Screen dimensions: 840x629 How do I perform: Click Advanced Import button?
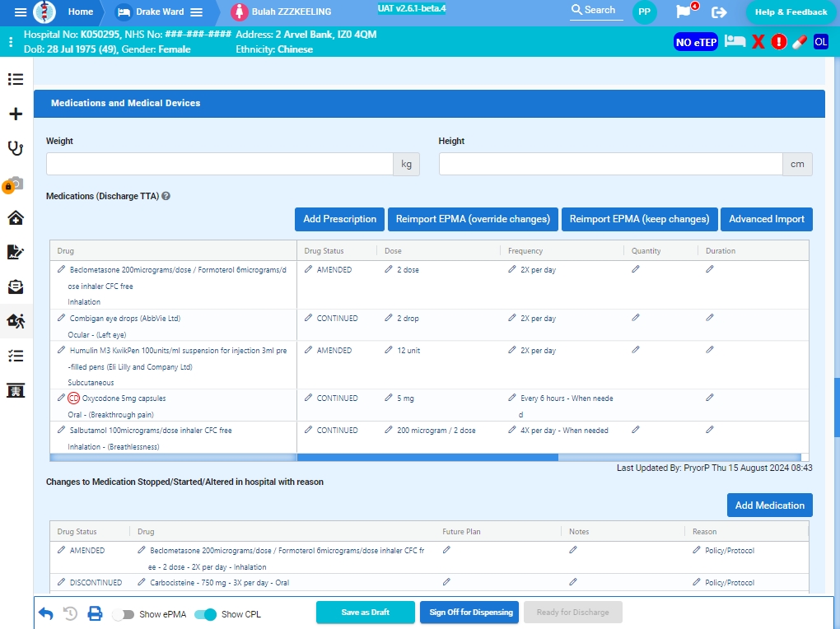click(x=767, y=219)
